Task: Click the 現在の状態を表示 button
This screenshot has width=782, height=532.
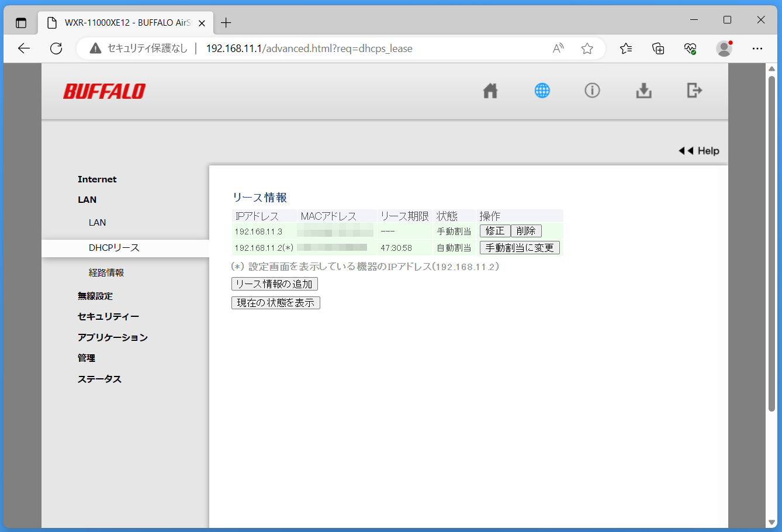Action: pos(276,303)
